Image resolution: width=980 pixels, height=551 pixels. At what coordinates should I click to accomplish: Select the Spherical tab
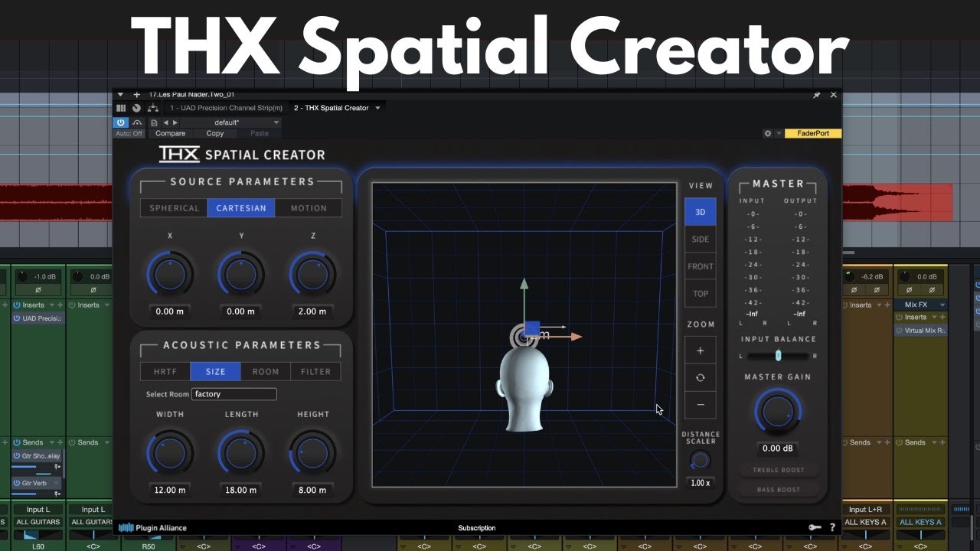pos(174,208)
